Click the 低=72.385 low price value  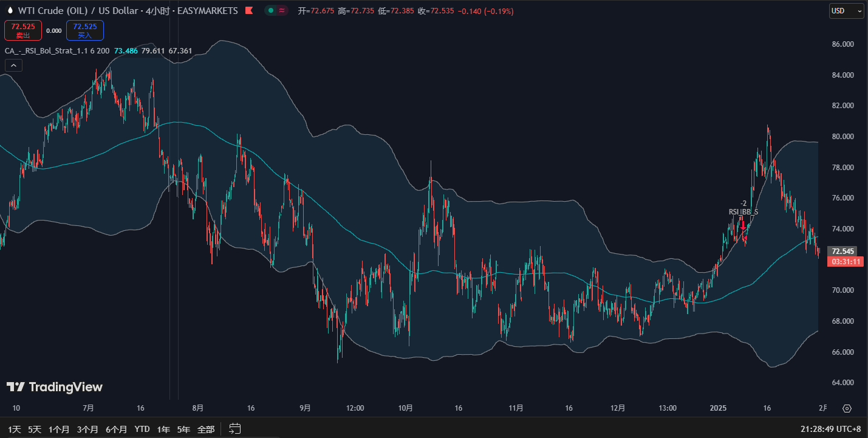(396, 11)
